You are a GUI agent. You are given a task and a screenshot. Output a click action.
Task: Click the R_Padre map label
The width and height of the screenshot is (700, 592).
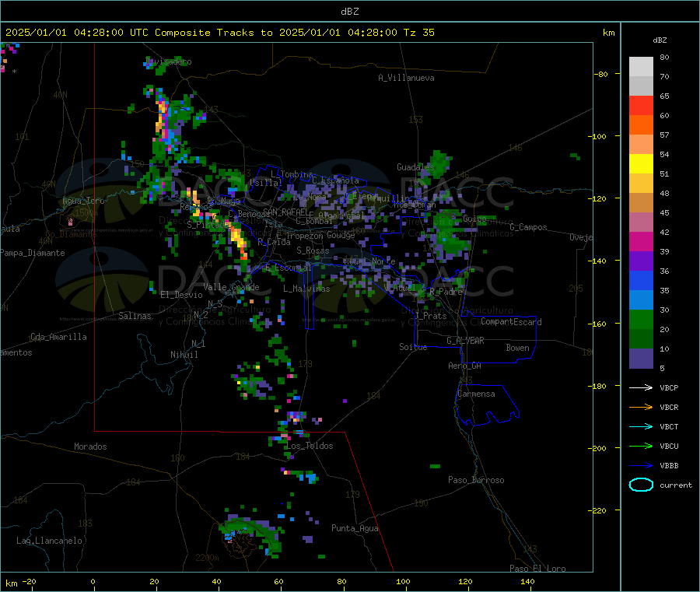[446, 292]
